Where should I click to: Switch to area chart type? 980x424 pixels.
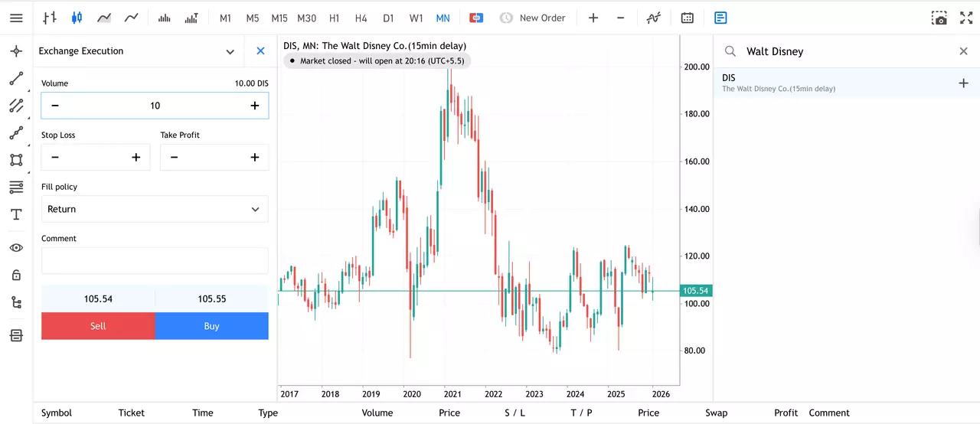[x=104, y=18]
